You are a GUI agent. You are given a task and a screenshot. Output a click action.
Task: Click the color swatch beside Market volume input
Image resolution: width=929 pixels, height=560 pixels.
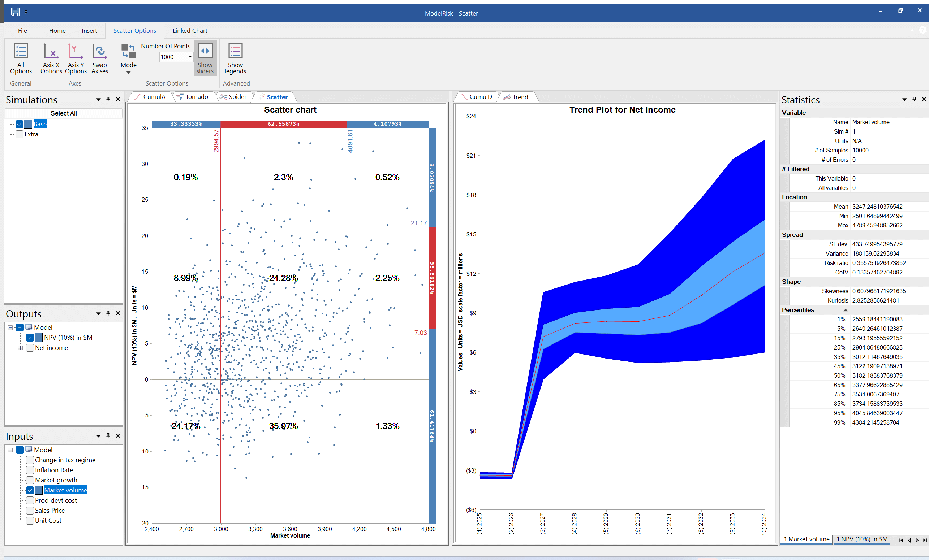click(x=38, y=490)
